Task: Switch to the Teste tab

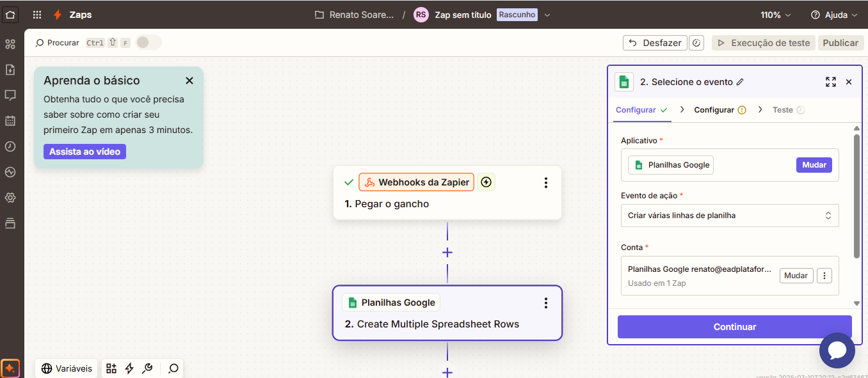Action: (789, 110)
